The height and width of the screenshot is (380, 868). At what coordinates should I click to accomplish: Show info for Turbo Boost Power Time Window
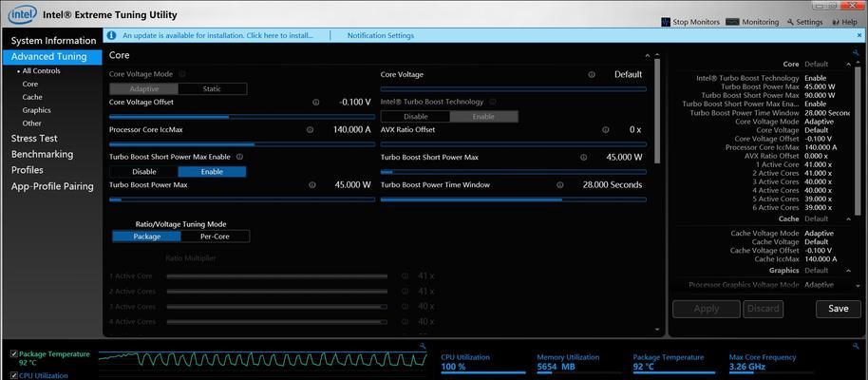pos(559,185)
